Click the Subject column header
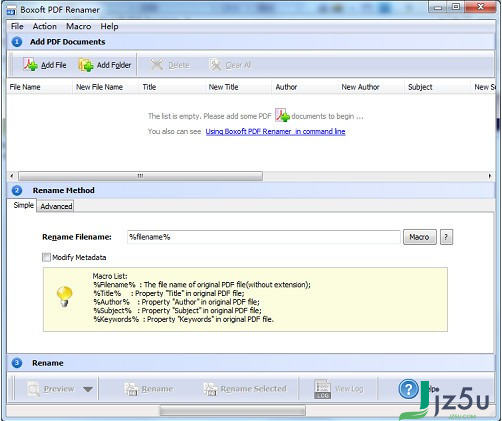Image resolution: width=502 pixels, height=421 pixels. pos(438,87)
